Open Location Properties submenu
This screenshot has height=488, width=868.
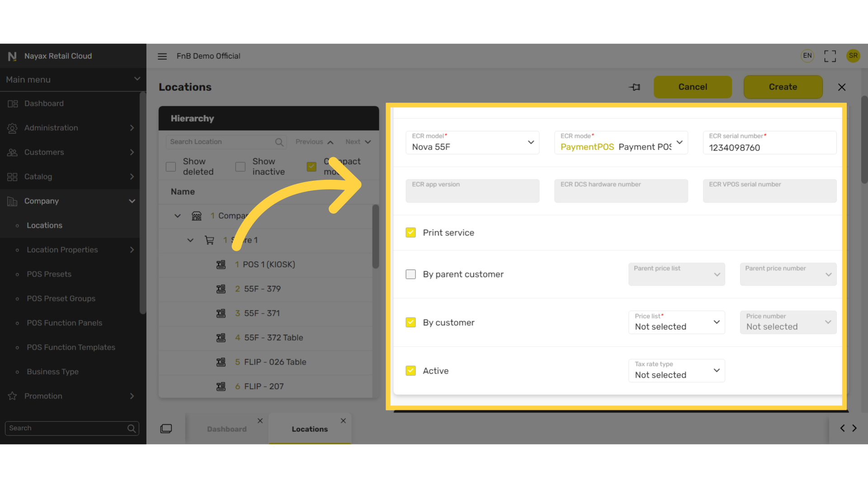coord(70,250)
